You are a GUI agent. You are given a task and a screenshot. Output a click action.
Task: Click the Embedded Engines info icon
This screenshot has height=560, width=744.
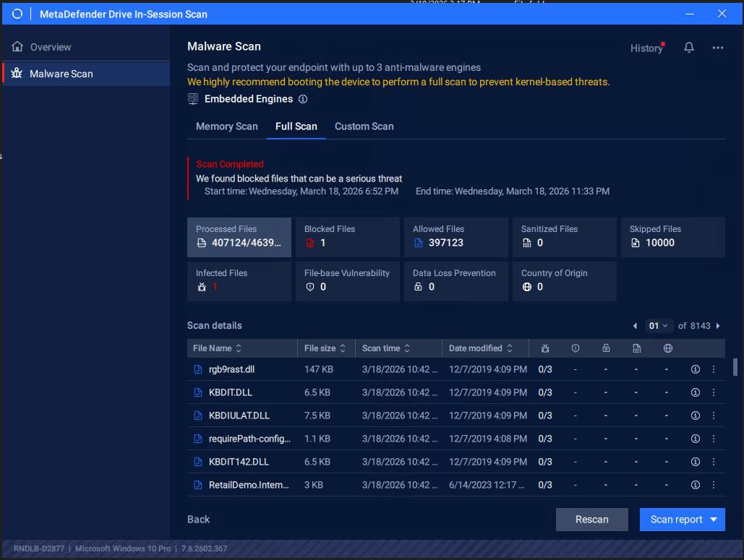(303, 99)
